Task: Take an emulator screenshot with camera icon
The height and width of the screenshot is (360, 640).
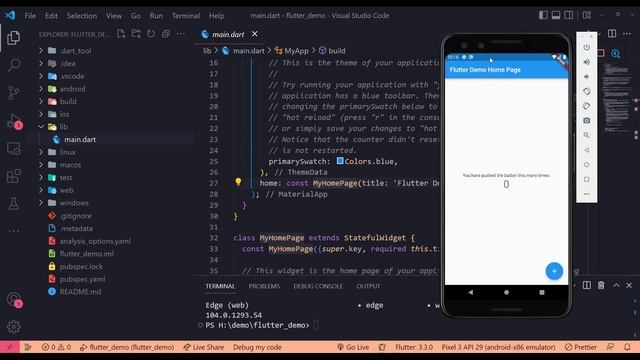Action: coord(587,120)
